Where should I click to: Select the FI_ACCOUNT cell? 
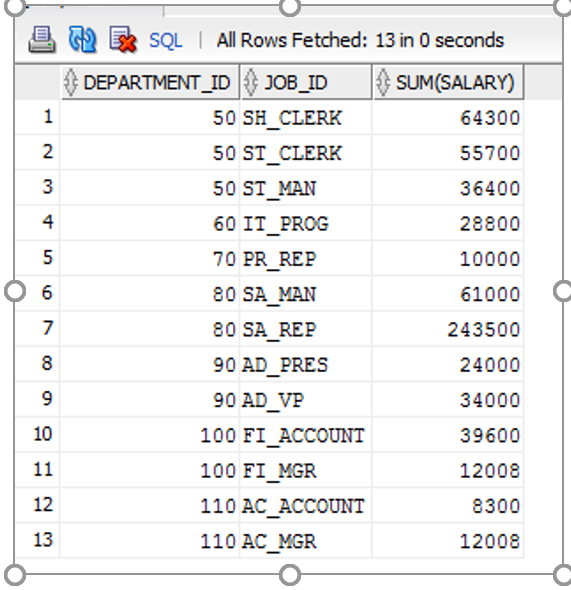click(305, 435)
